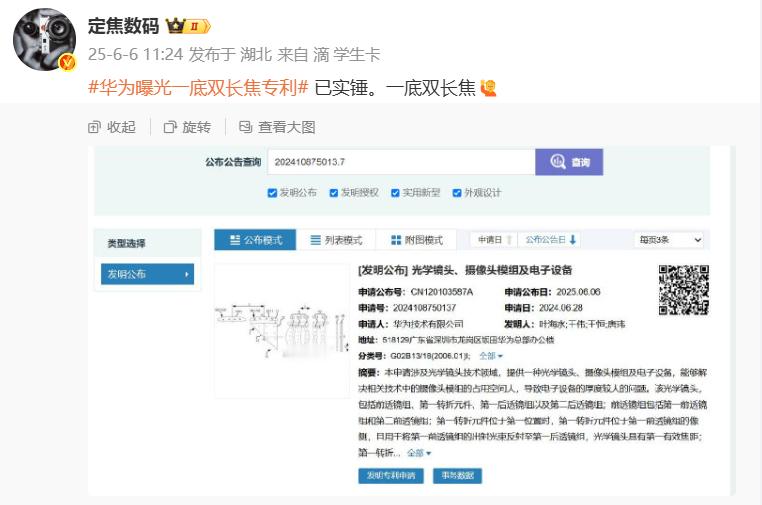Click applicant text 华为技术有限公司

[x=428, y=324]
